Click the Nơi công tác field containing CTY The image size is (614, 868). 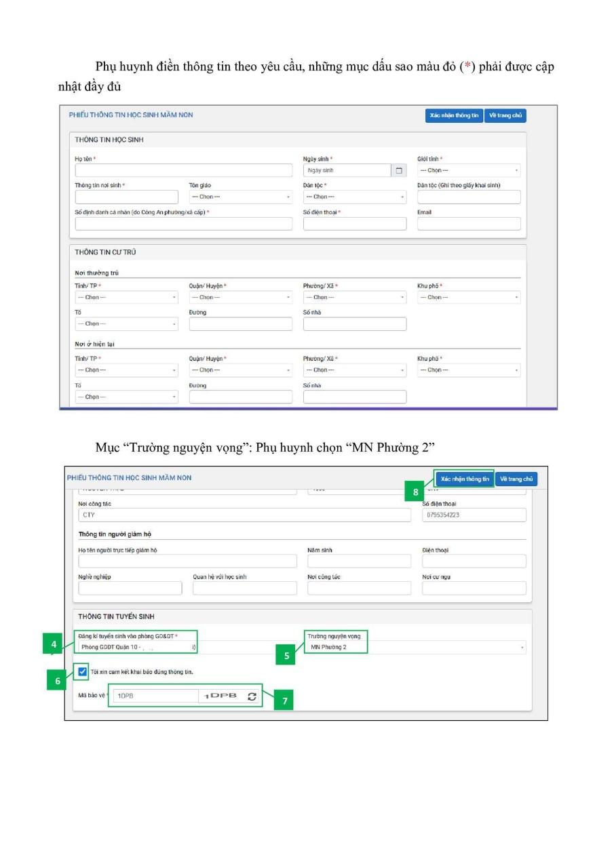[x=245, y=515]
